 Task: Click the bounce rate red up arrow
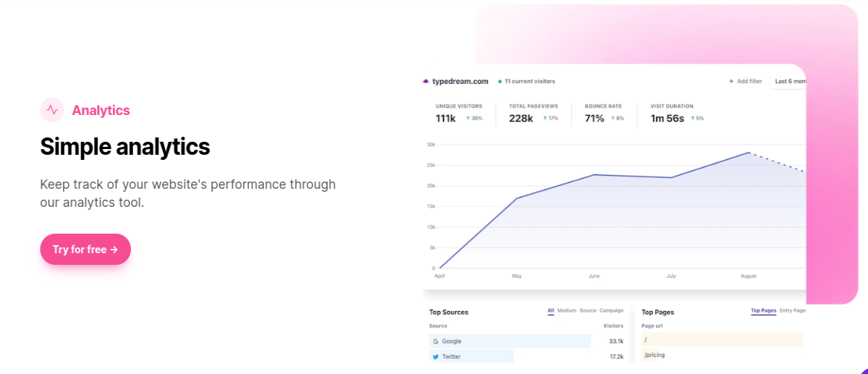point(613,118)
